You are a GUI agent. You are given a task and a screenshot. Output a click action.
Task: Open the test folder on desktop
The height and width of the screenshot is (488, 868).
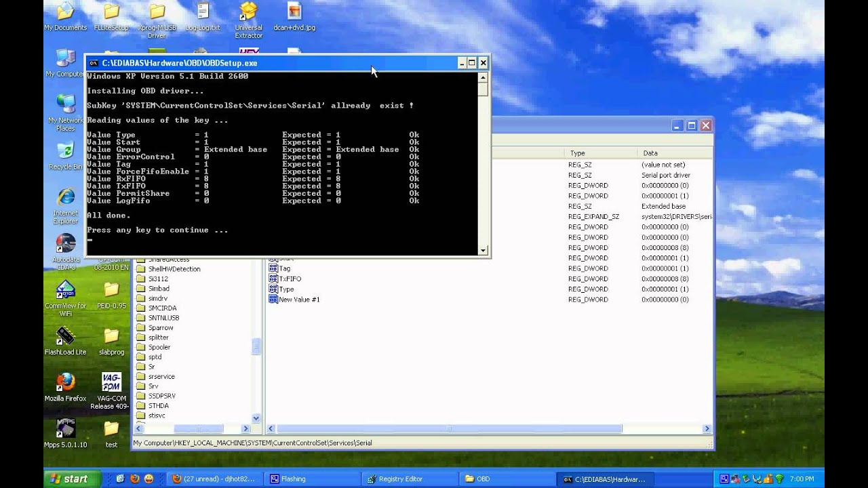pos(111,433)
